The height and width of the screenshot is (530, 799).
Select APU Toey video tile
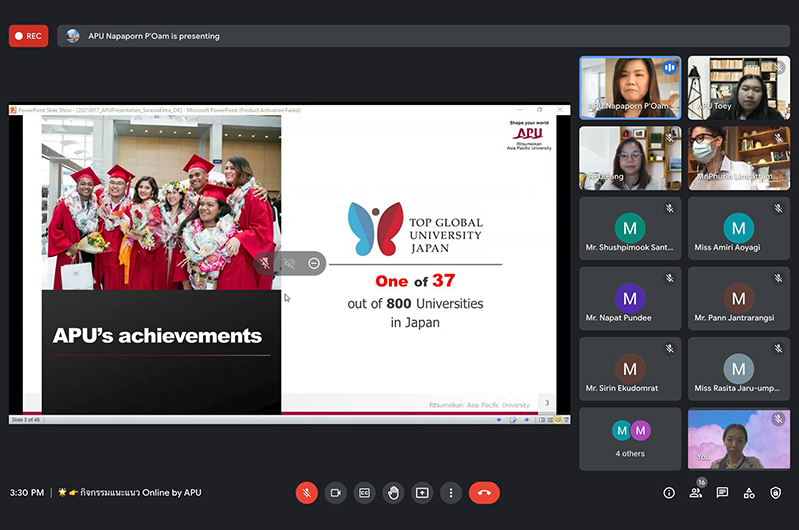pos(739,88)
